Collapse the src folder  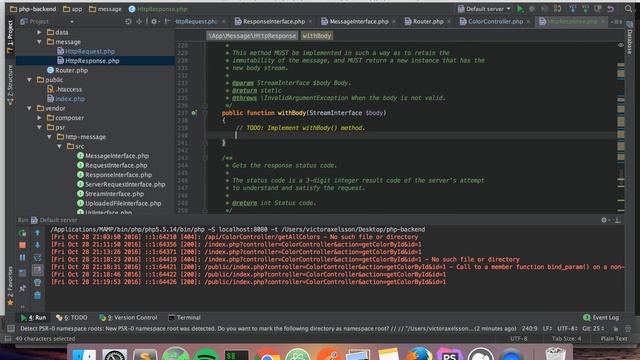tap(60, 146)
